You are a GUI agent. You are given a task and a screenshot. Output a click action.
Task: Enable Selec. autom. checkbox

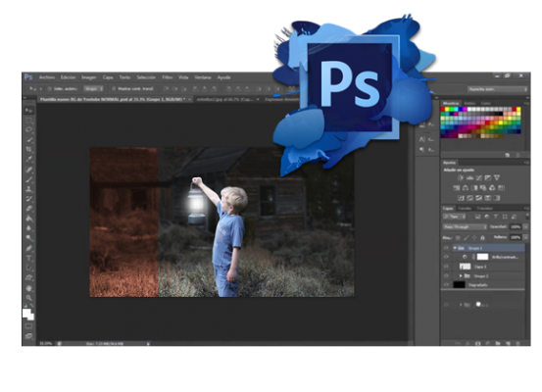50,89
